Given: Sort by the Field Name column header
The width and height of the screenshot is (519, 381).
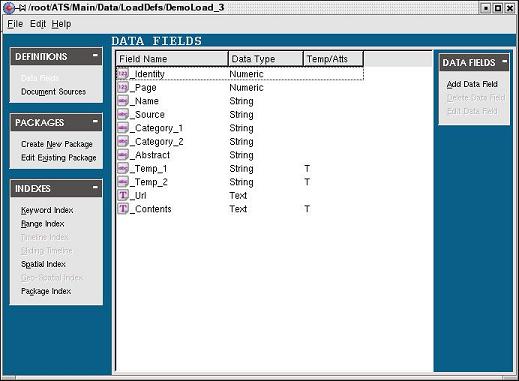Looking at the screenshot, I should pos(172,59).
